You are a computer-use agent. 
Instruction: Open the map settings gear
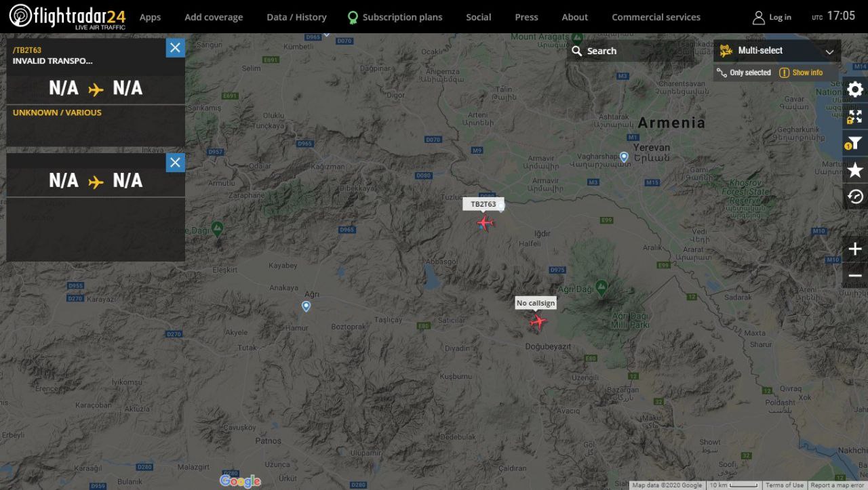coord(855,89)
